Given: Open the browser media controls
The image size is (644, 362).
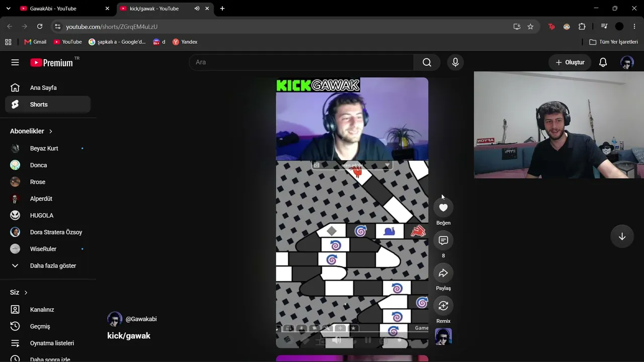Looking at the screenshot, I should 604,27.
